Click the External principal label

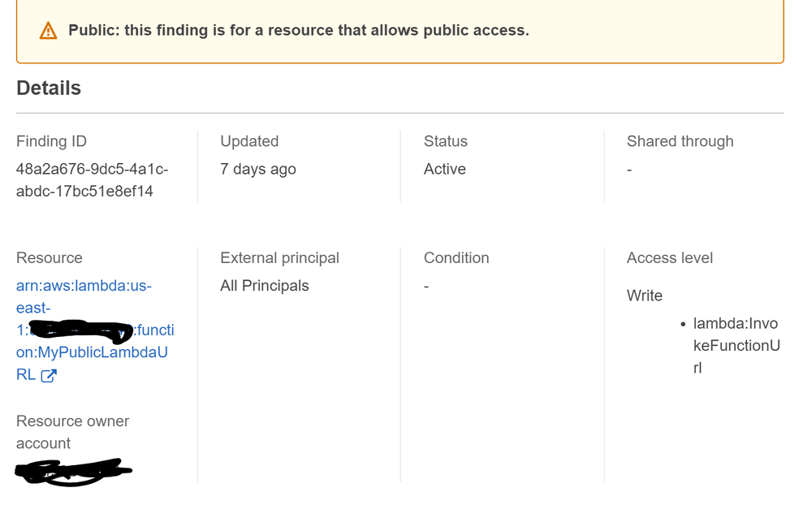pyautogui.click(x=279, y=258)
